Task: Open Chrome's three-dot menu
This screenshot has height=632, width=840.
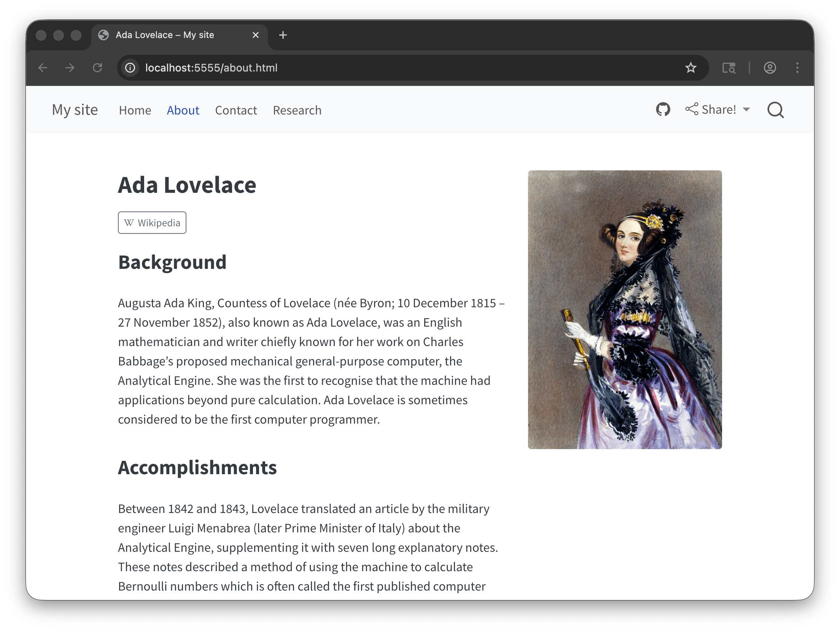Action: pos(797,68)
